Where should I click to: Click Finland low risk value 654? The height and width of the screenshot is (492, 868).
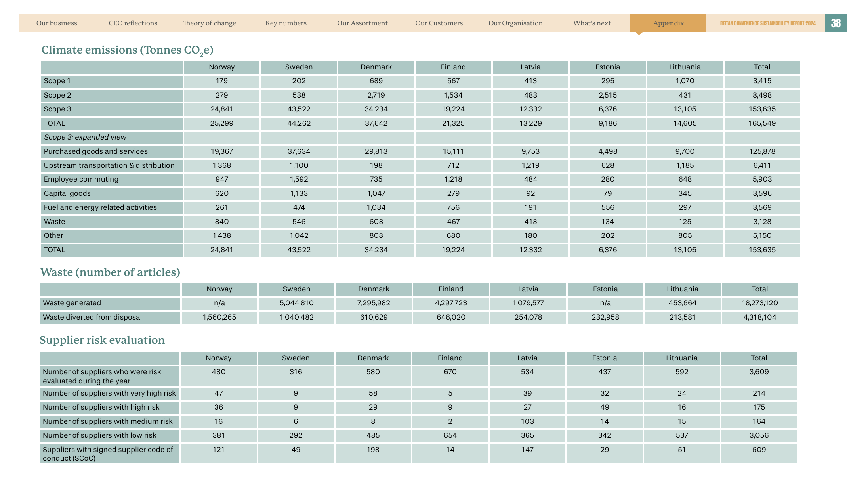coord(450,435)
